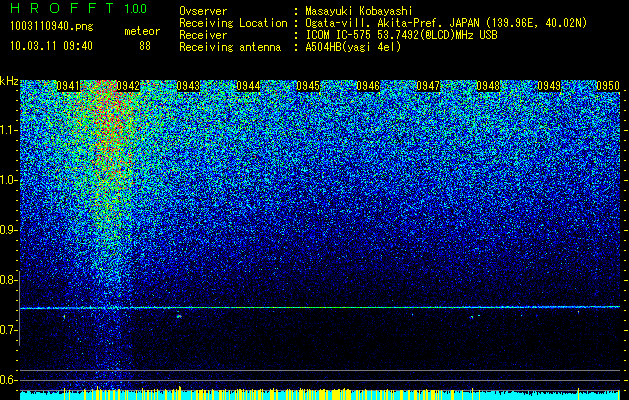Viewport: 629px width, 400px height.
Task: Select the 0947 time marker
Action: tap(428, 86)
